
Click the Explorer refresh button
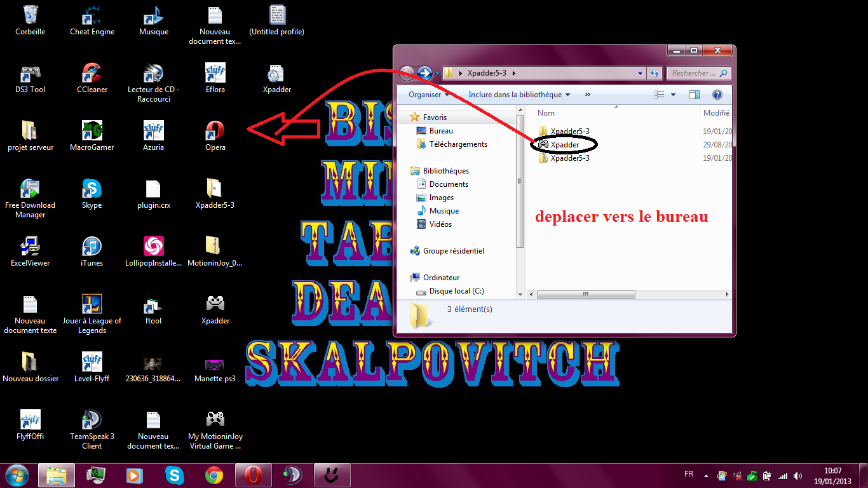654,74
